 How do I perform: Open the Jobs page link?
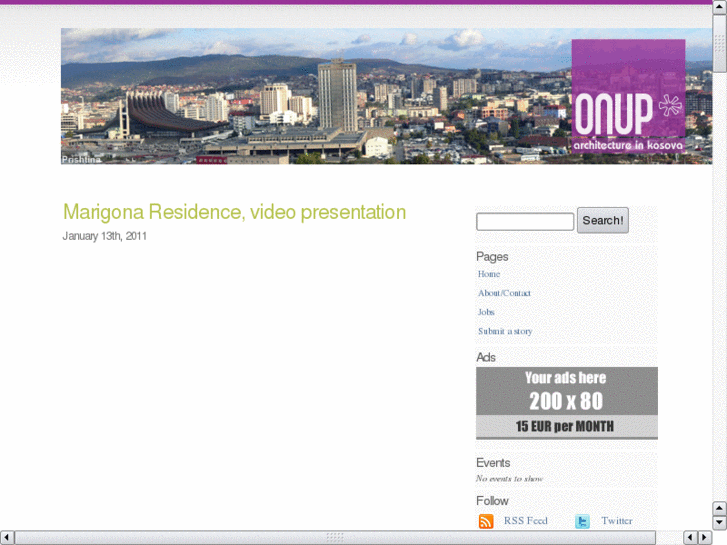point(486,312)
